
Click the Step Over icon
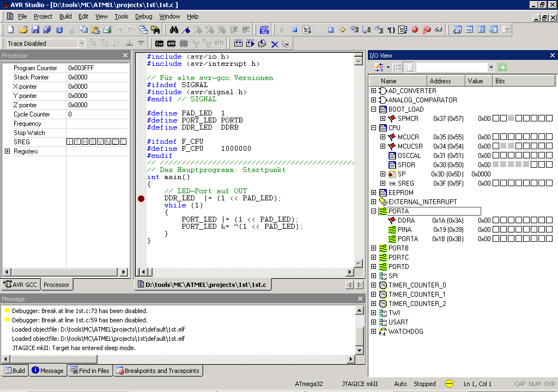(x=367, y=30)
